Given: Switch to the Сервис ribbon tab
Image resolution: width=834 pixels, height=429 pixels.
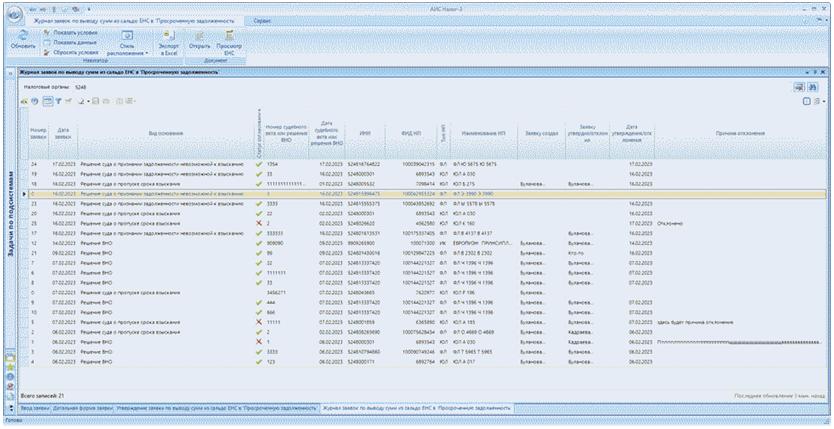Looking at the screenshot, I should pos(263,20).
